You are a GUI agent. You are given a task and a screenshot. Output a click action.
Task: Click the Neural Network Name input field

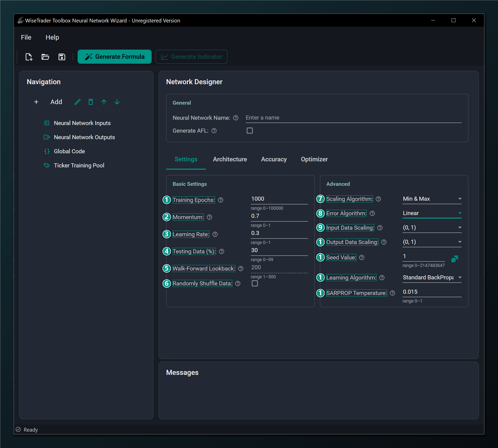(x=353, y=118)
